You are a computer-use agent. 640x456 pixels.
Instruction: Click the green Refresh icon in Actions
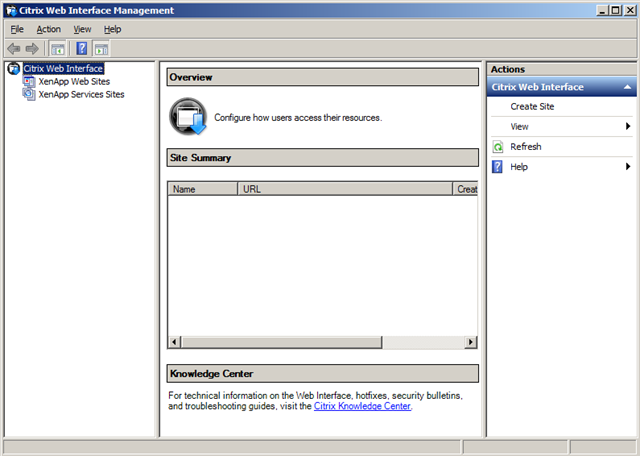498,147
